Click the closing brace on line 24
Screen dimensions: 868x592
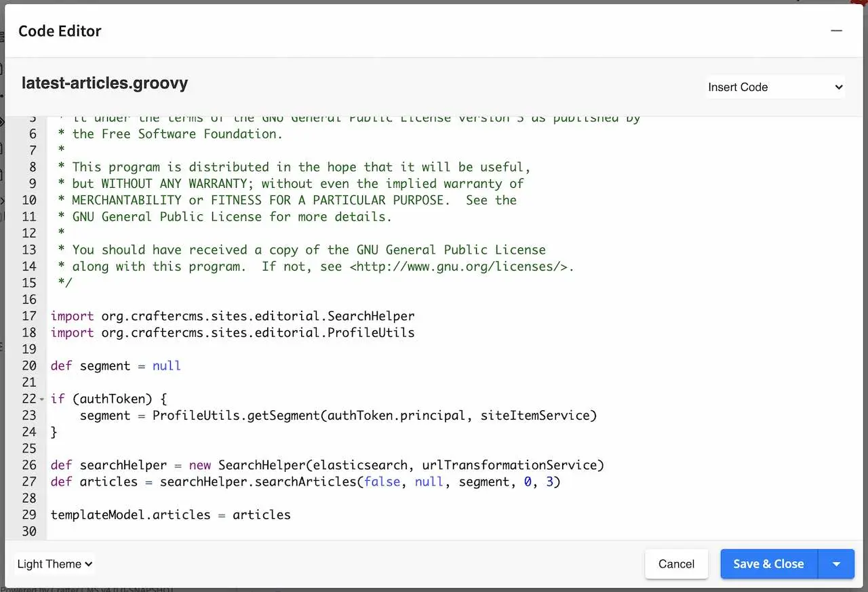pos(54,432)
